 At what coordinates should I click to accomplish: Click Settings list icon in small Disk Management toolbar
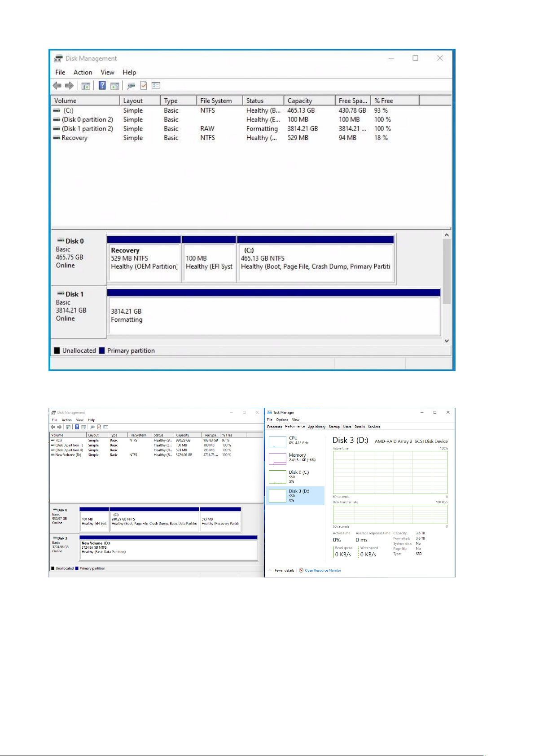[106, 427]
